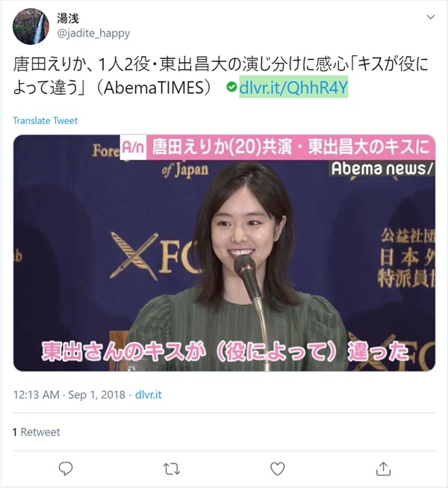
Task: Click the tweet text mentioning AbemaTIMES
Action: 221,75
